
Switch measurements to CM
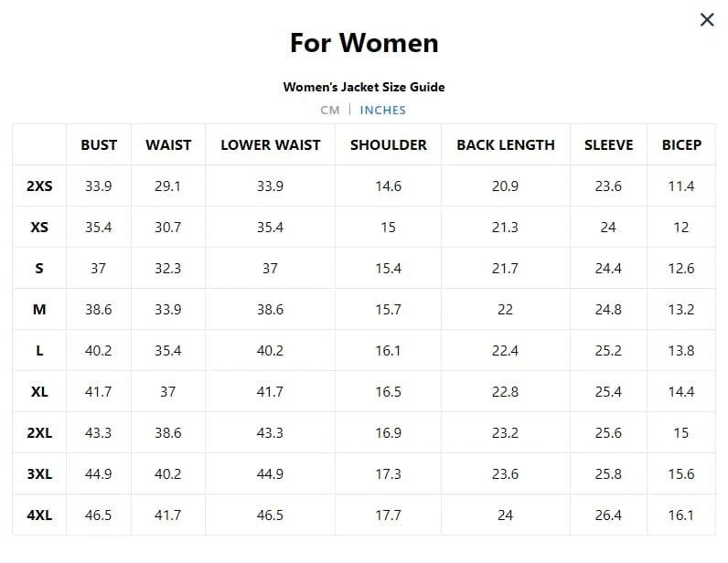tap(330, 111)
